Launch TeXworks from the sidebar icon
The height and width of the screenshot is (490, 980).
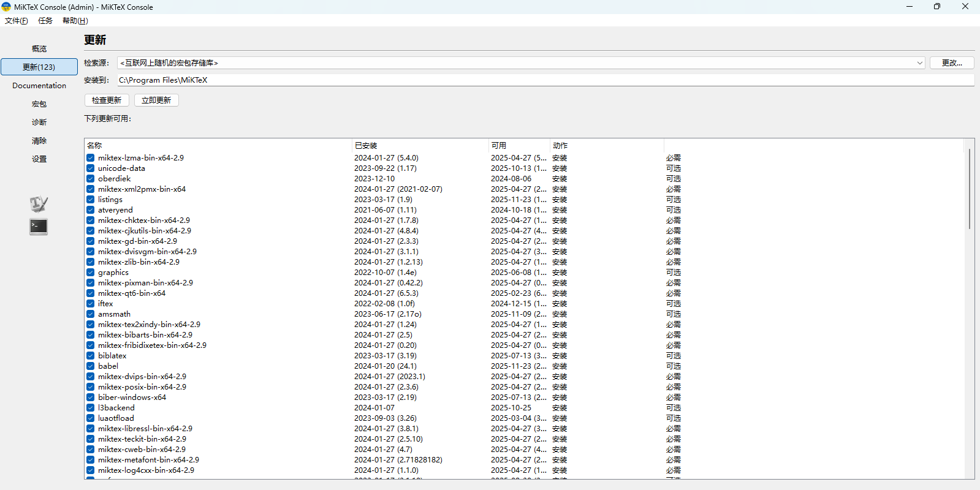click(x=39, y=204)
